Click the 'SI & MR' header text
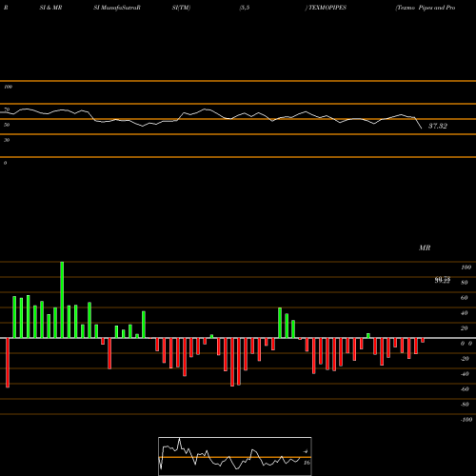Image resolution: width=476 pixels, height=476 pixels. click(50, 8)
